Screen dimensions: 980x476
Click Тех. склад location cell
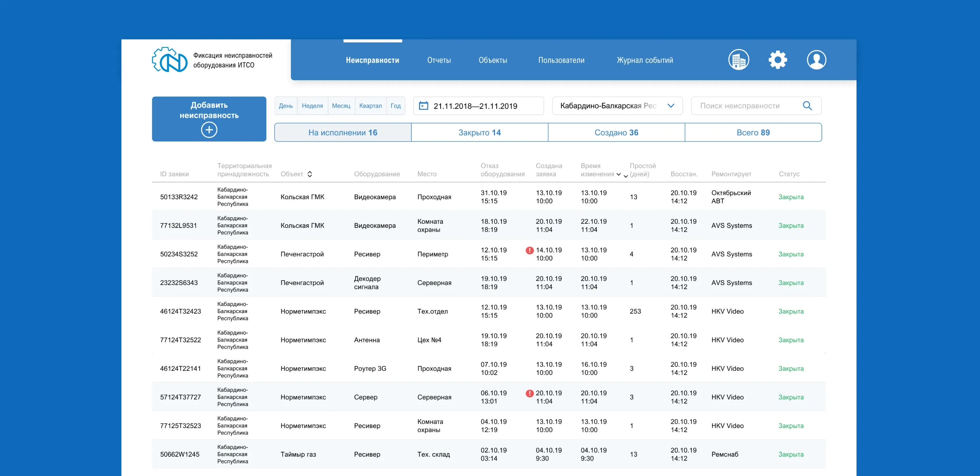(433, 454)
